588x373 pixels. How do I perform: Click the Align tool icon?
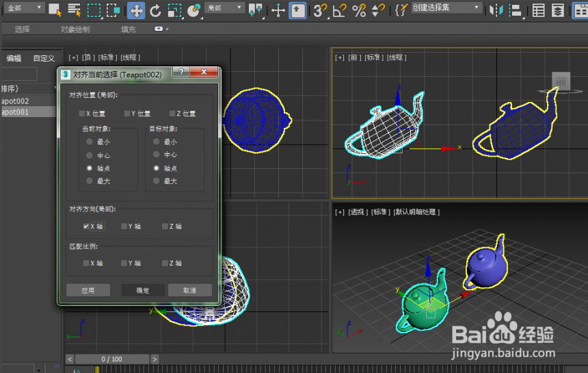tap(516, 10)
